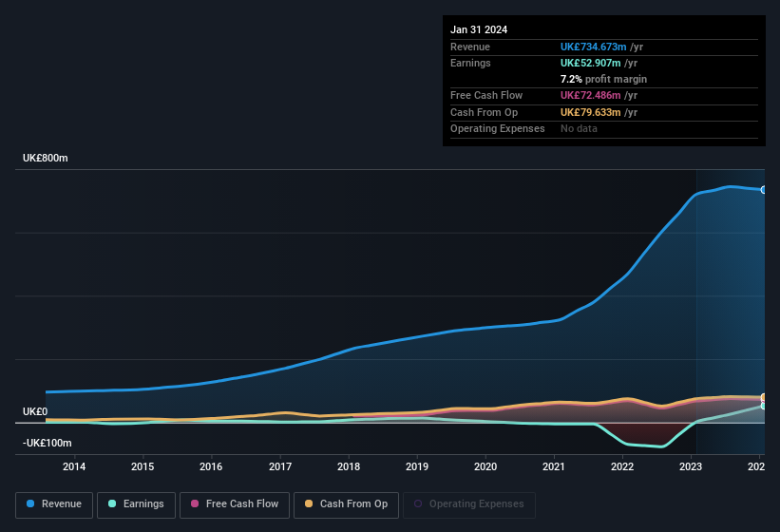The width and height of the screenshot is (780, 532).
Task: Click the UK£800m y-axis label
Action: point(46,158)
